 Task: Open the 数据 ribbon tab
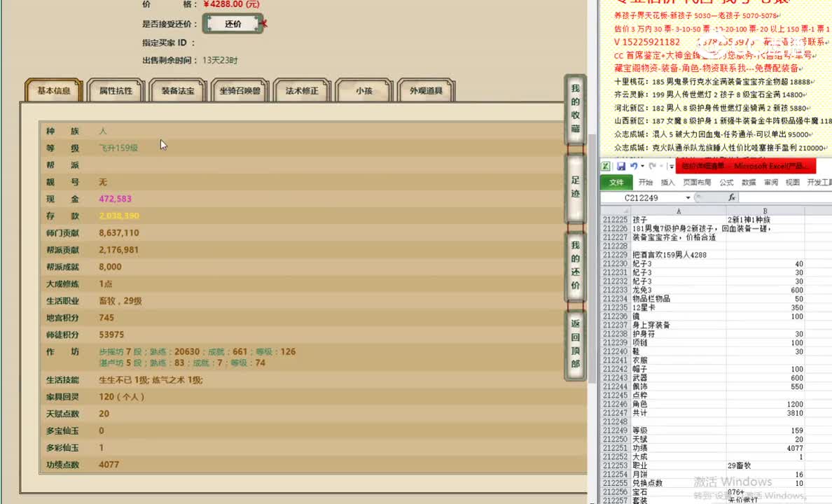[749, 183]
